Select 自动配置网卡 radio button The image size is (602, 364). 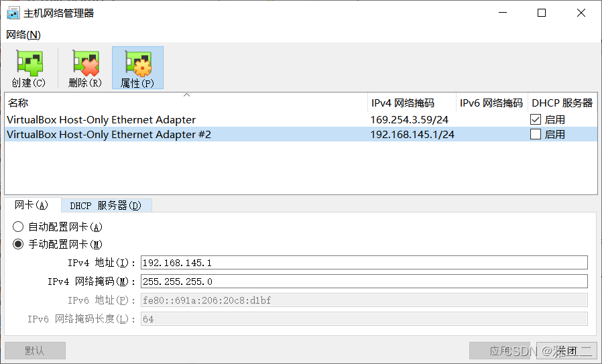click(18, 227)
